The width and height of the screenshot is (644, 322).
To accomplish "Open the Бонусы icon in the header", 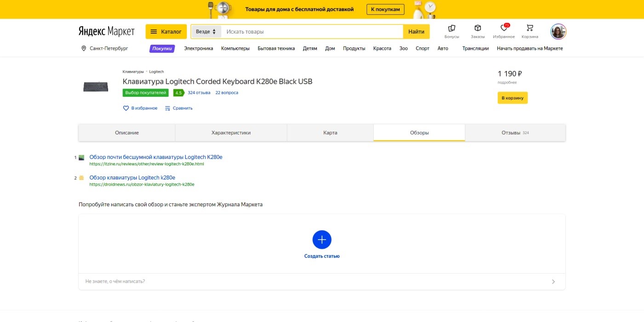I will [451, 31].
